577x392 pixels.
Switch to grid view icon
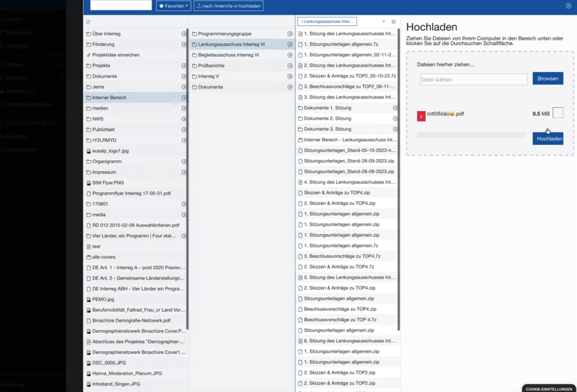pyautogui.click(x=393, y=22)
